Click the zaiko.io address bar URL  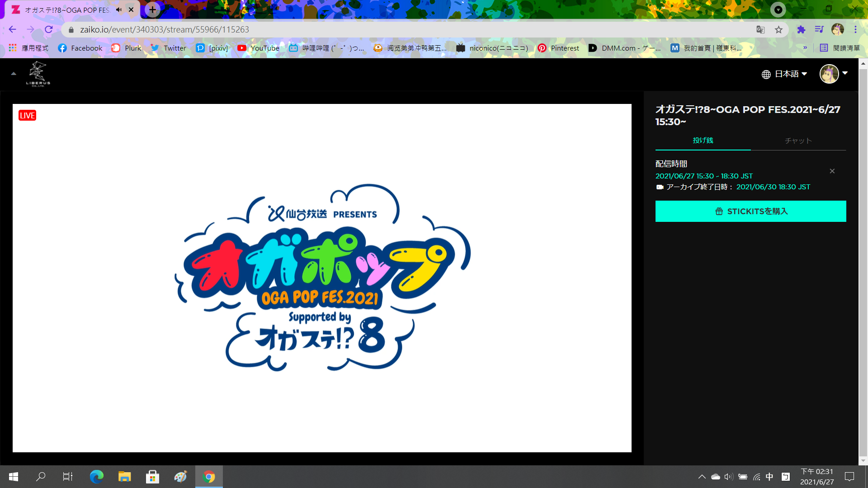(x=165, y=29)
